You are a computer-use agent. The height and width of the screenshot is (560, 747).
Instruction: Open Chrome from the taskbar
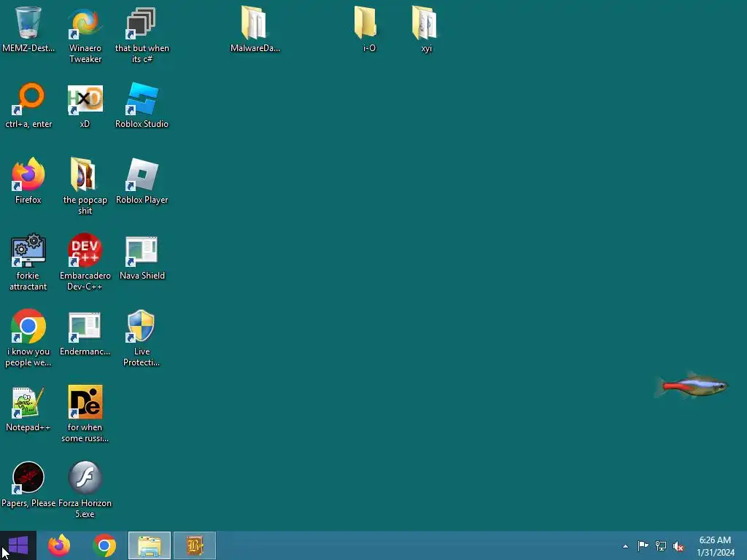coord(104,545)
